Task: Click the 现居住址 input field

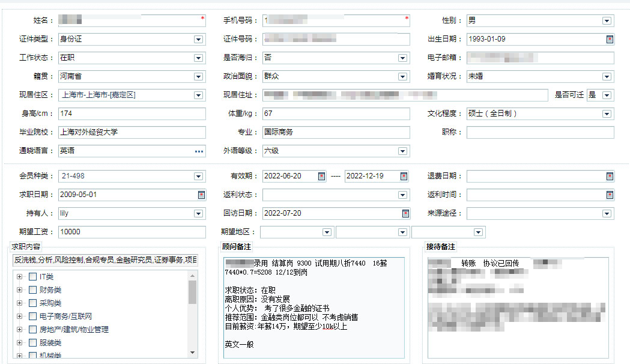Action: (x=405, y=96)
